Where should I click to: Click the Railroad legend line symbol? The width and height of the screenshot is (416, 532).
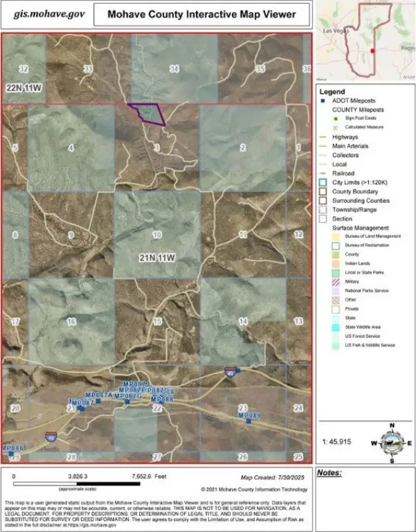click(x=323, y=173)
